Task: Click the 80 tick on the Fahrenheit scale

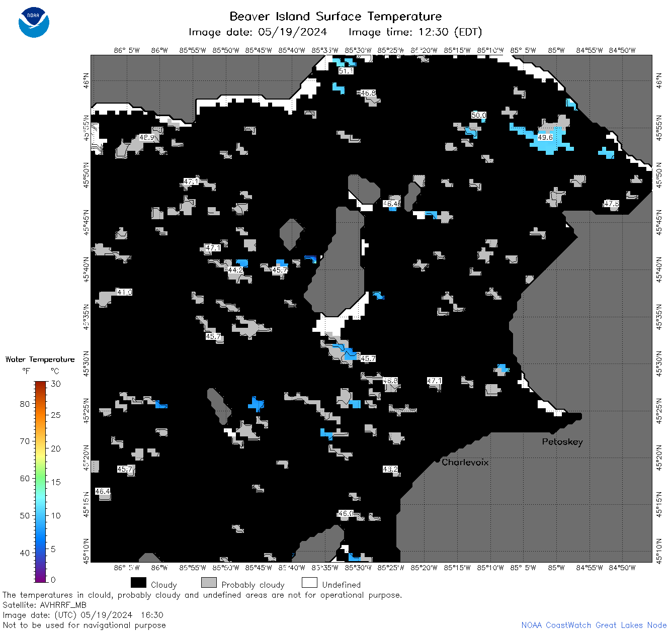Action: pyautogui.click(x=25, y=404)
